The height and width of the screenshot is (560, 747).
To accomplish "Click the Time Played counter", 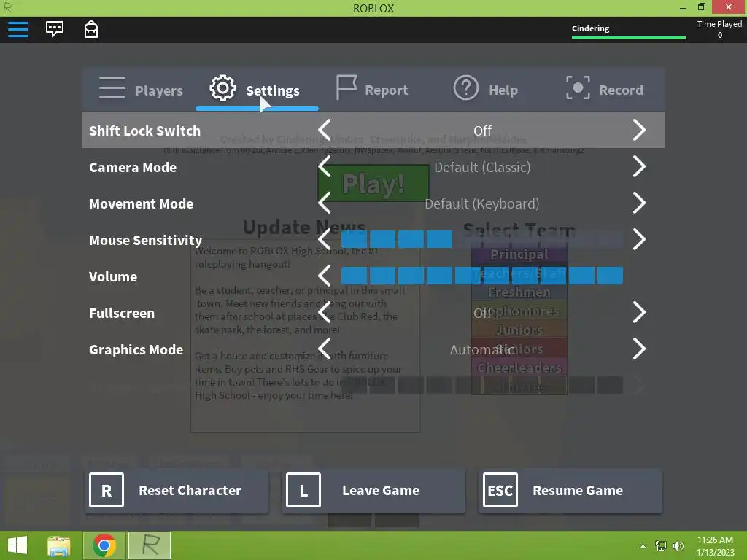I will click(719, 29).
